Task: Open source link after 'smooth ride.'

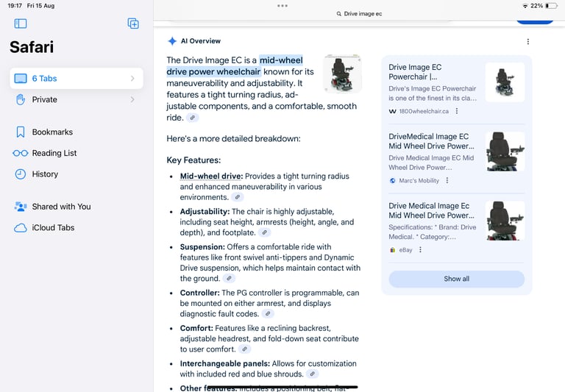Action: point(193,118)
